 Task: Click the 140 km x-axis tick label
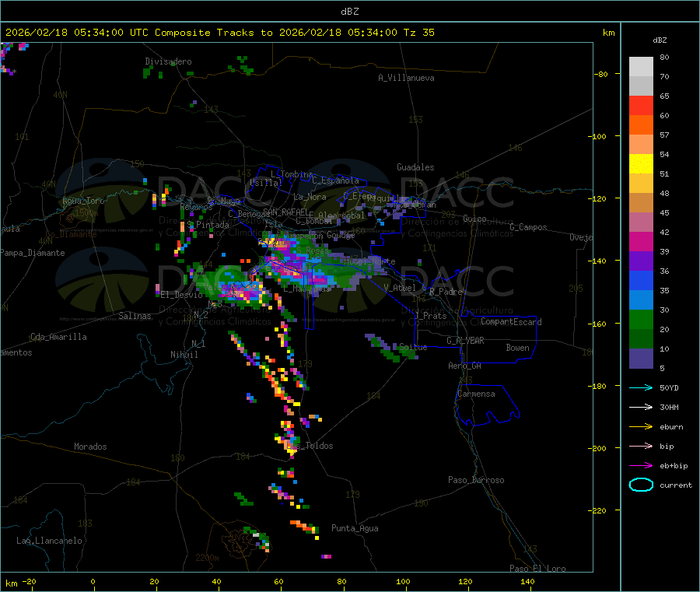527,581
